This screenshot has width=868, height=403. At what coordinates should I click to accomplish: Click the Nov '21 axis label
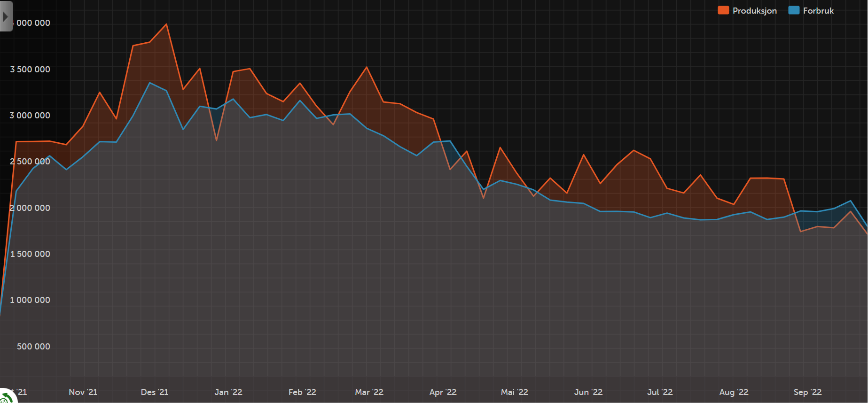[x=83, y=392]
